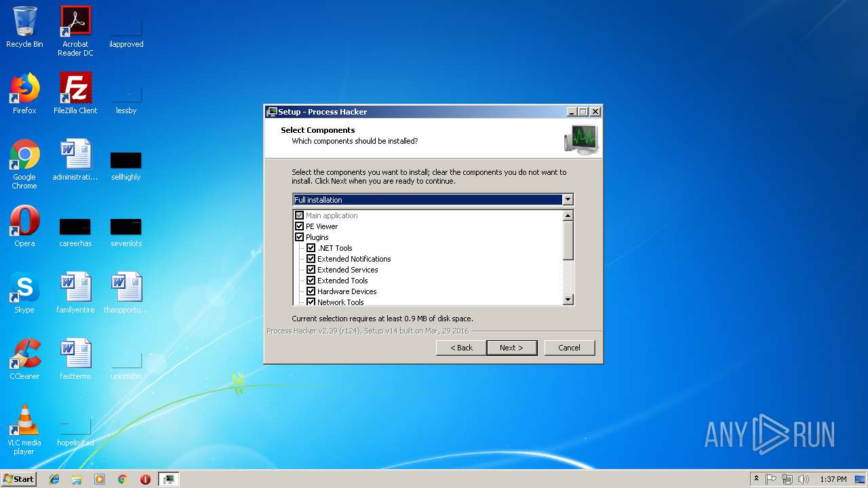Select the familyentire Word document
This screenshot has width=868, height=488.
click(x=75, y=293)
